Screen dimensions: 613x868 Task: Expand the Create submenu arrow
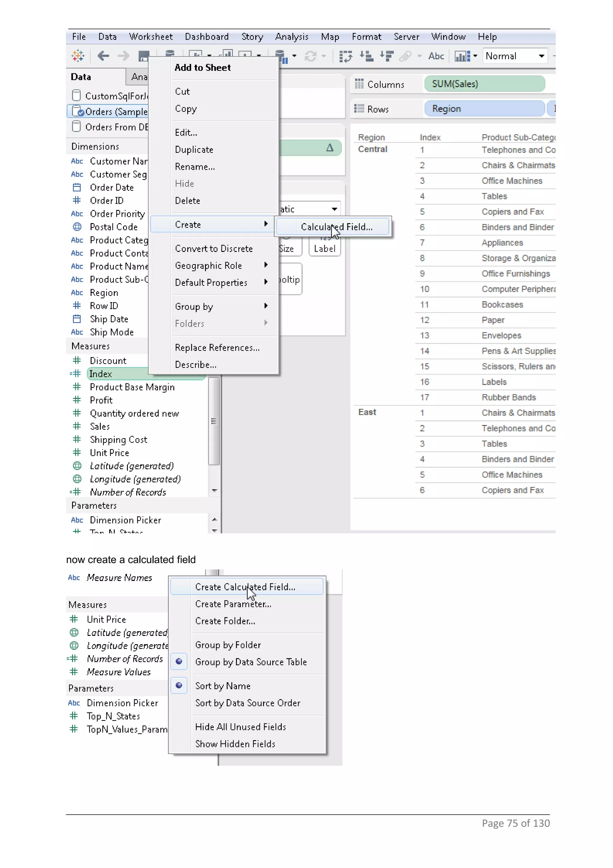coord(266,224)
